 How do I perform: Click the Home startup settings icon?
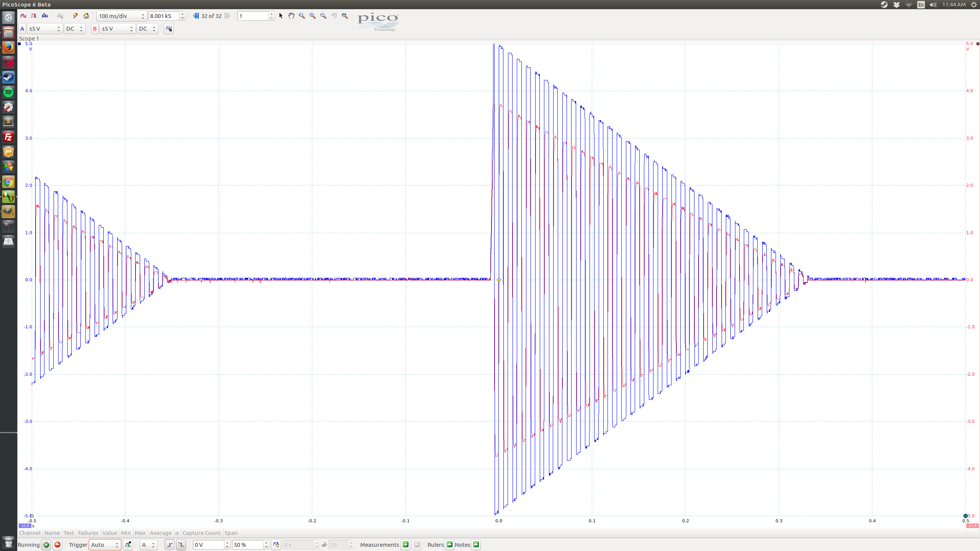click(x=86, y=16)
